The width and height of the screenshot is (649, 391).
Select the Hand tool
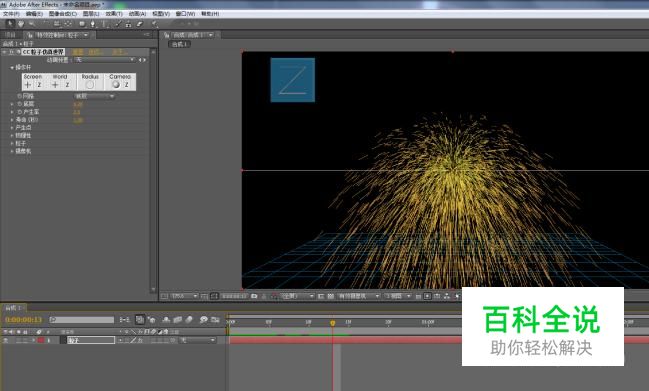click(21, 24)
